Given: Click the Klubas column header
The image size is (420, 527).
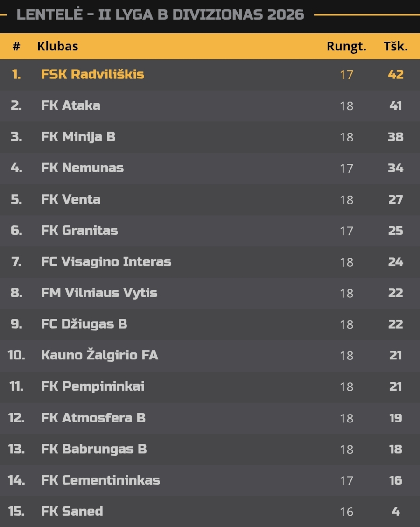Looking at the screenshot, I should point(57,46).
